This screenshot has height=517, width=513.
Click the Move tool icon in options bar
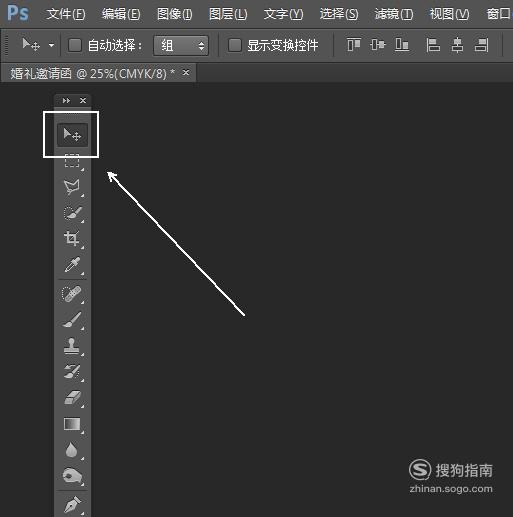31,45
